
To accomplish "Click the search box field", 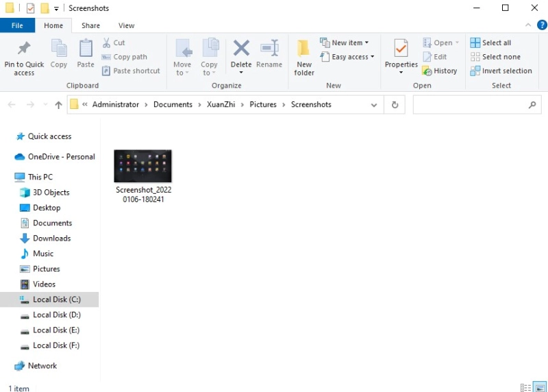I will 477,105.
